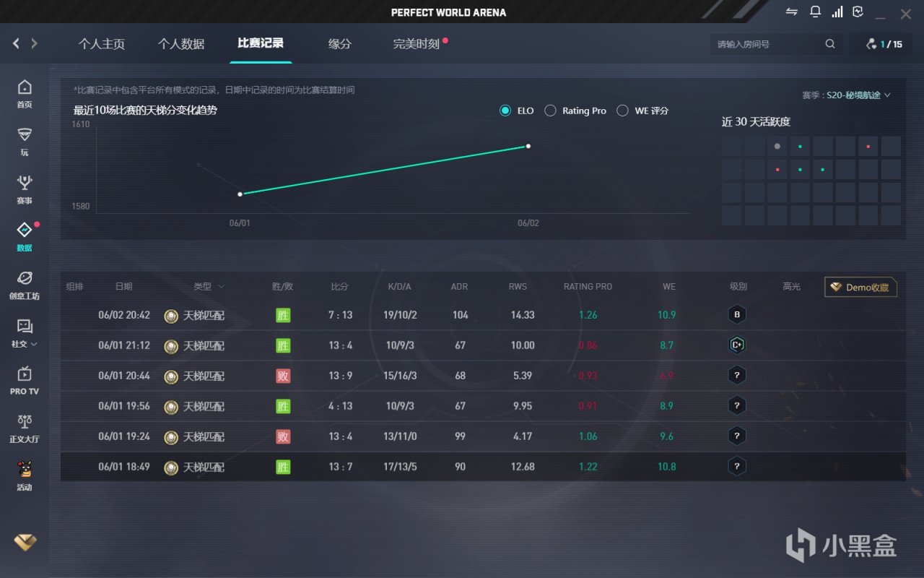Go forward with the right arrow
924x578 pixels.
pyautogui.click(x=34, y=44)
